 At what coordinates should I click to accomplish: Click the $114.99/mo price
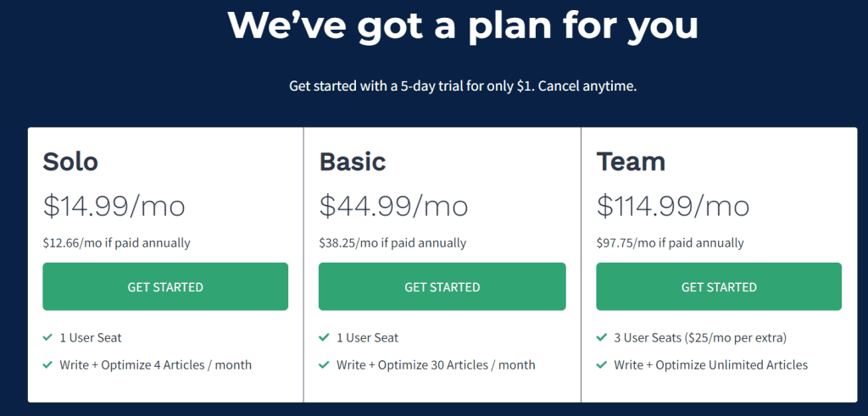[x=673, y=207]
